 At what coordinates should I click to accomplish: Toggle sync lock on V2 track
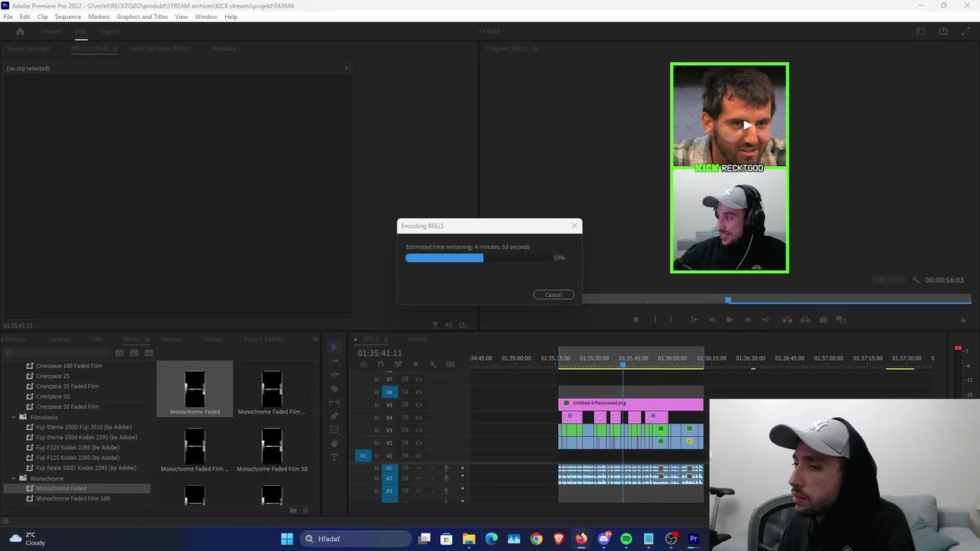[405, 443]
